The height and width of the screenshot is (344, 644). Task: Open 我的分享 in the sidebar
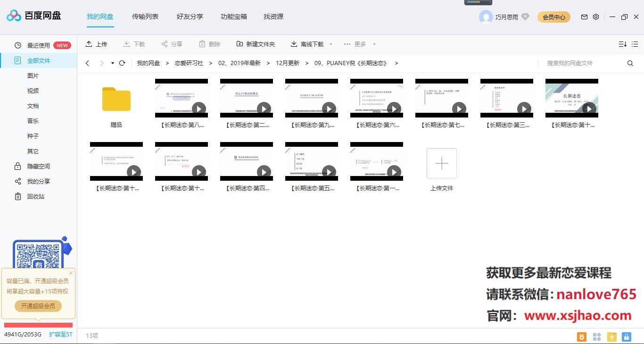tap(39, 181)
